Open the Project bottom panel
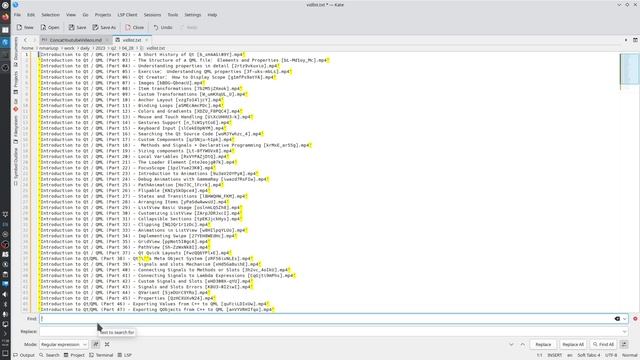The height and width of the screenshot is (360, 640). coord(74,355)
